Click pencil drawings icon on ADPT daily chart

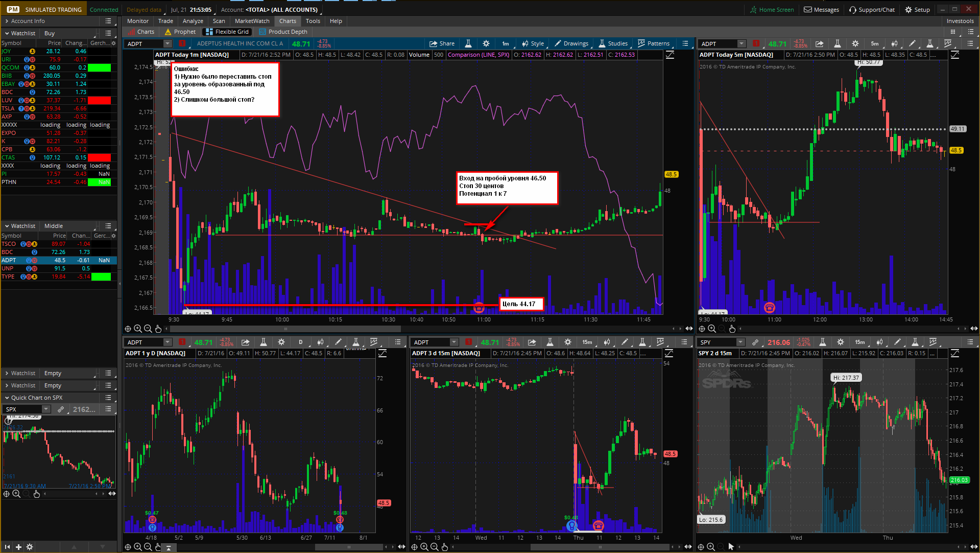click(x=338, y=342)
